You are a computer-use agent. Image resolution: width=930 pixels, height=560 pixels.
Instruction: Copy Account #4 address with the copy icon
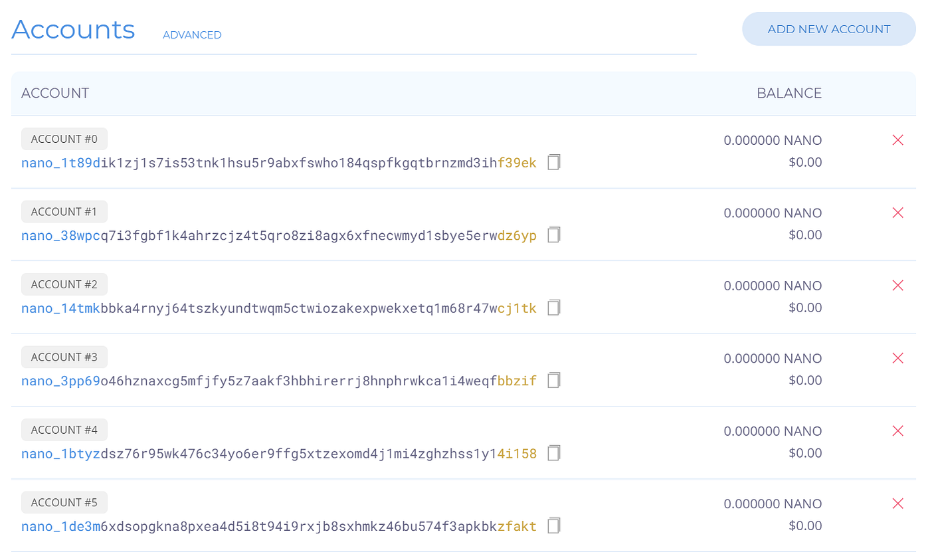(x=554, y=453)
